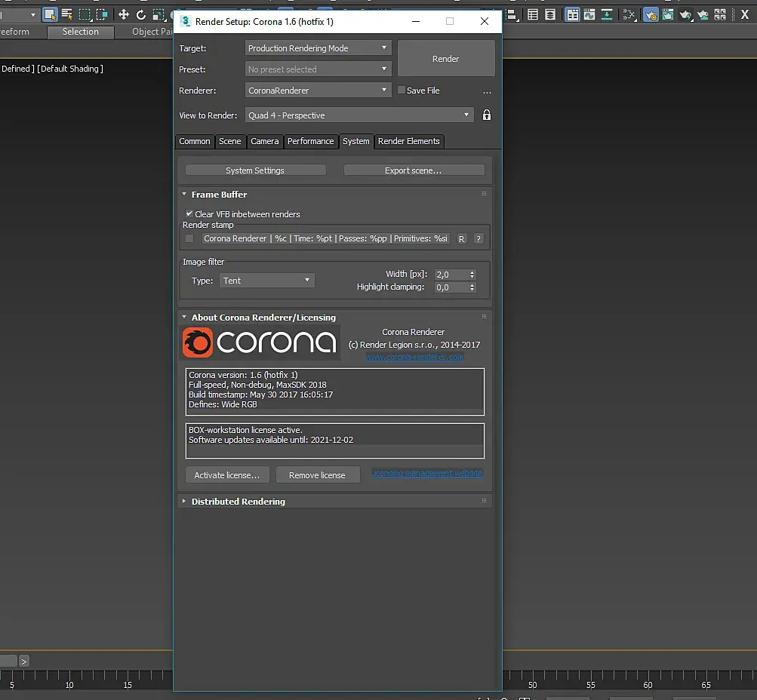The height and width of the screenshot is (700, 757).
Task: Expand the Distributed Rendering rollout
Action: [238, 502]
